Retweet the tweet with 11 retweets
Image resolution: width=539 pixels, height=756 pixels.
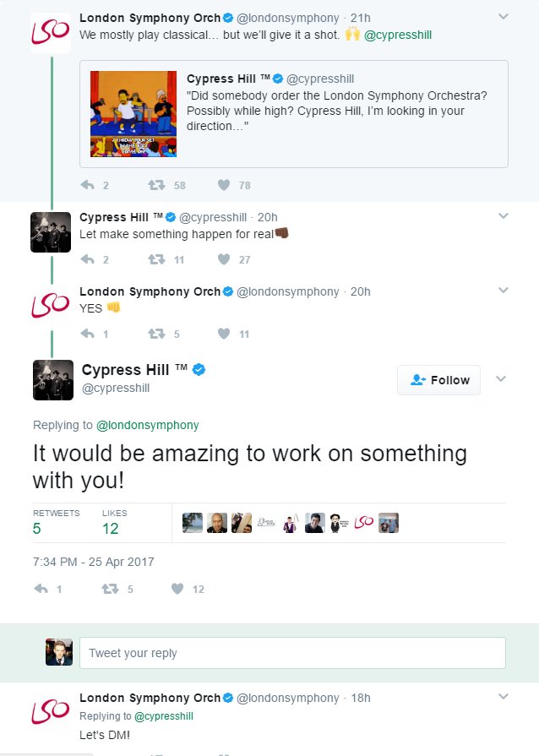tap(156, 259)
